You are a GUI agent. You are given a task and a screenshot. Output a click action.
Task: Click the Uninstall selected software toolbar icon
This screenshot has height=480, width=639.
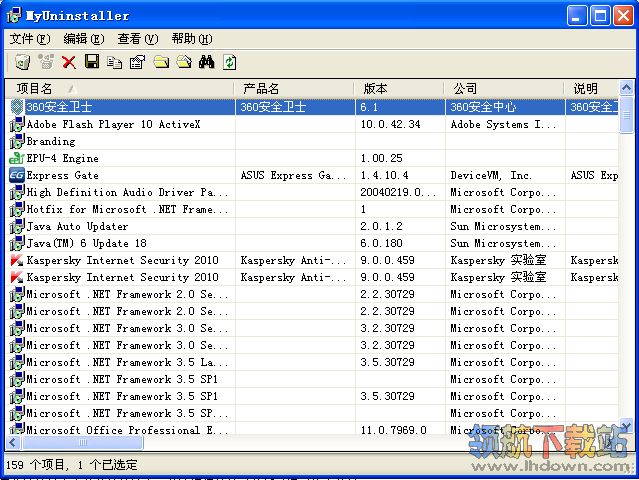pos(23,62)
